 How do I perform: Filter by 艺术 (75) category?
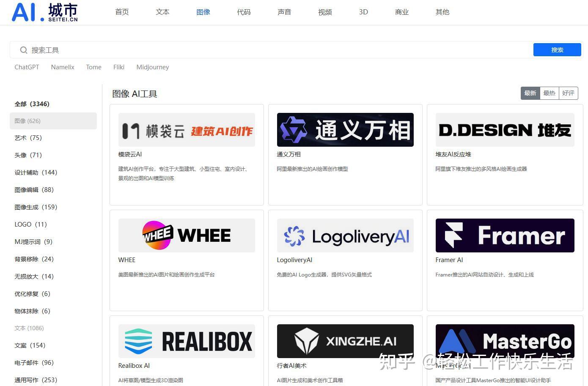pos(28,138)
